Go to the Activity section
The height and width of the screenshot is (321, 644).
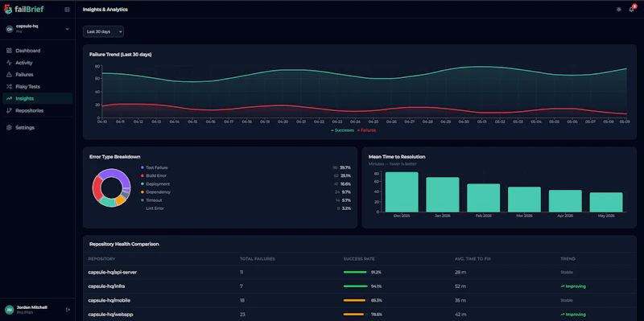pos(37,63)
